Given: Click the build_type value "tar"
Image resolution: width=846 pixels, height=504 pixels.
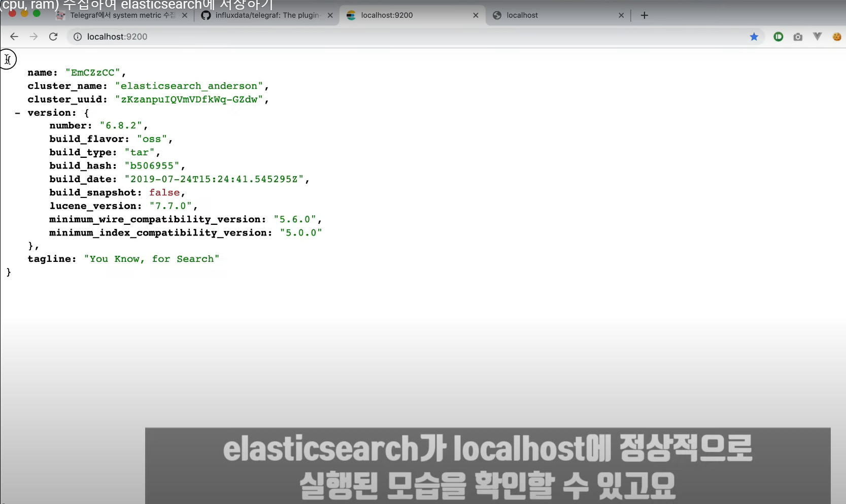Looking at the screenshot, I should (x=140, y=152).
